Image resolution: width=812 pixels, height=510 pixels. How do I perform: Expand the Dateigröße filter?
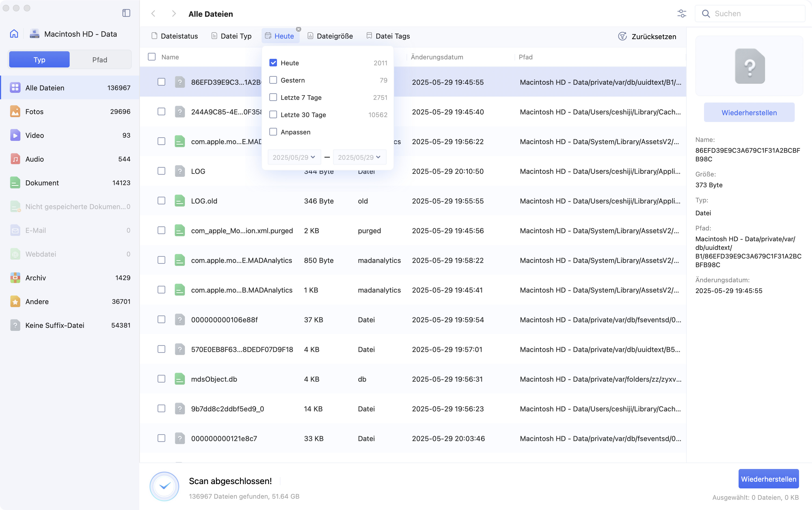(330, 36)
